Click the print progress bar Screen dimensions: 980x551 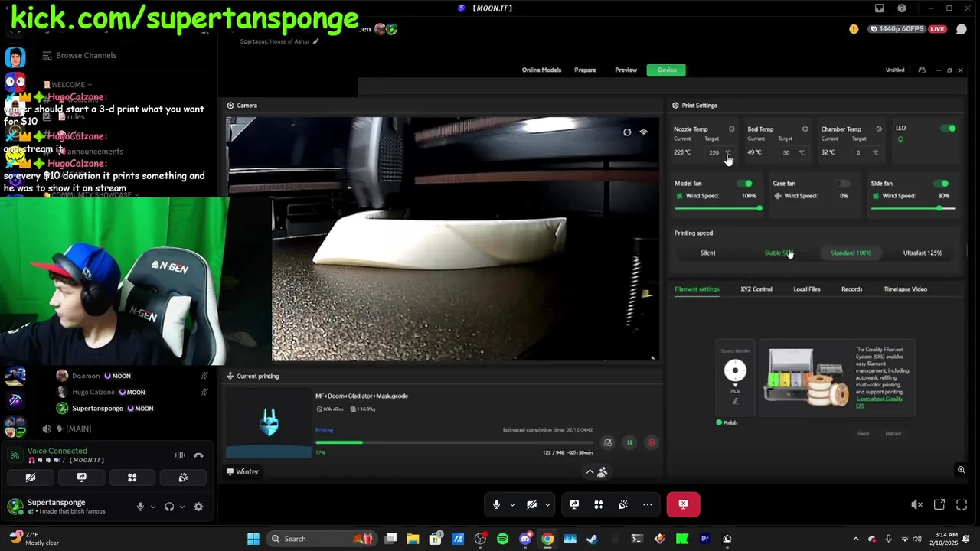pyautogui.click(x=454, y=442)
